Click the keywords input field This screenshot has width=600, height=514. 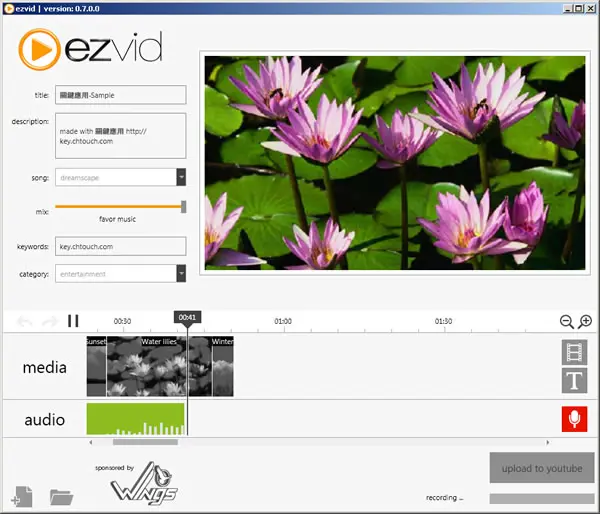(x=121, y=246)
